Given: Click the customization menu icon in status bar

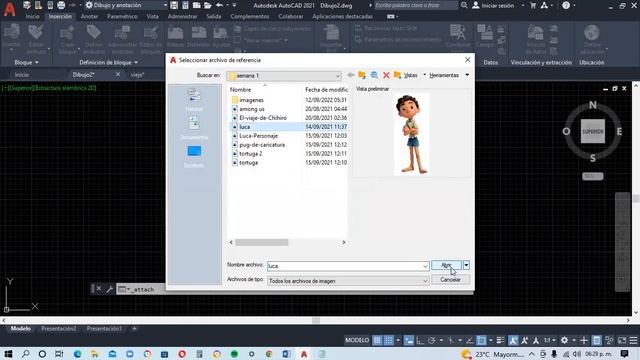Looking at the screenshot, I should [633, 340].
